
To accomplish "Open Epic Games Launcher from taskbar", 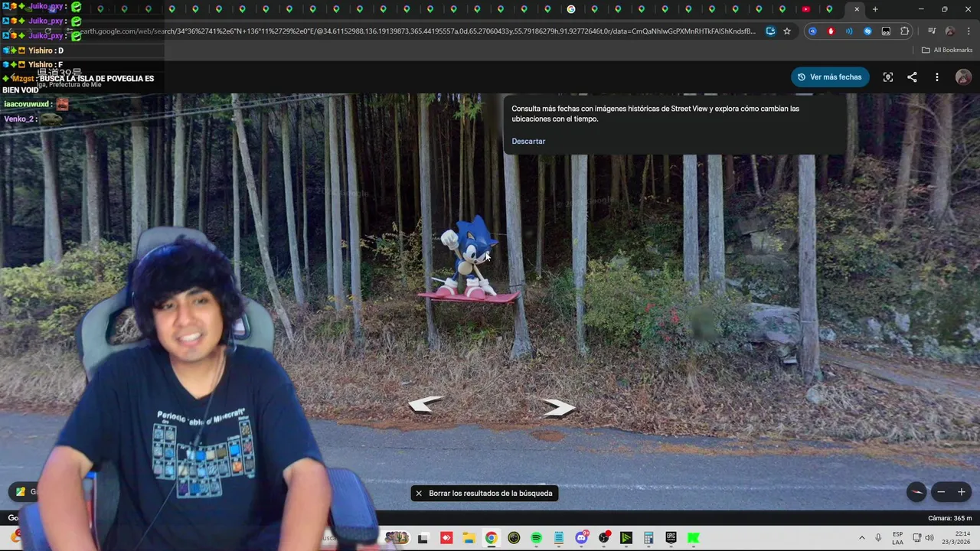I will pos(671,538).
